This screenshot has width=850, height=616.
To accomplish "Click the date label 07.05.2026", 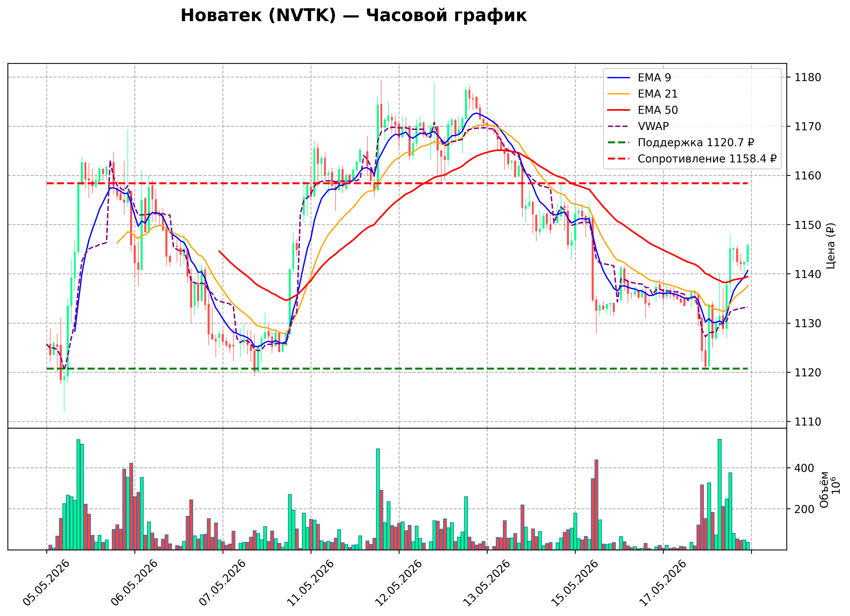I will 222,583.
